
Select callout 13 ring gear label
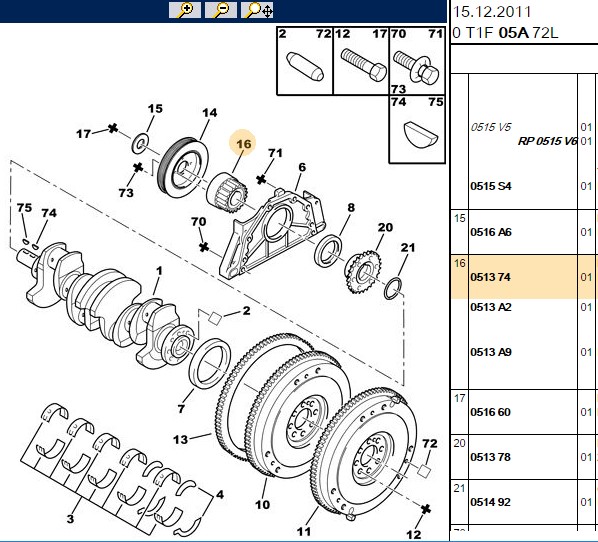pos(180,439)
